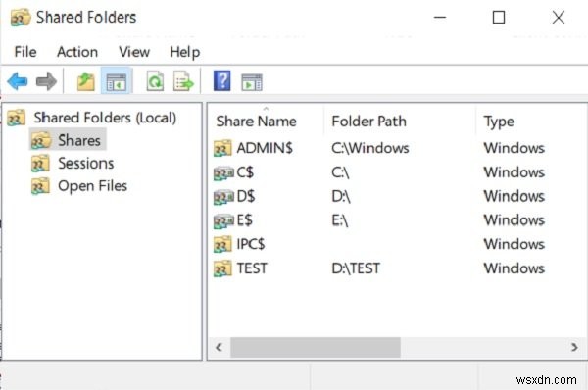The height and width of the screenshot is (390, 588).
Task: Click the Windows type cell for TEST
Action: [514, 268]
